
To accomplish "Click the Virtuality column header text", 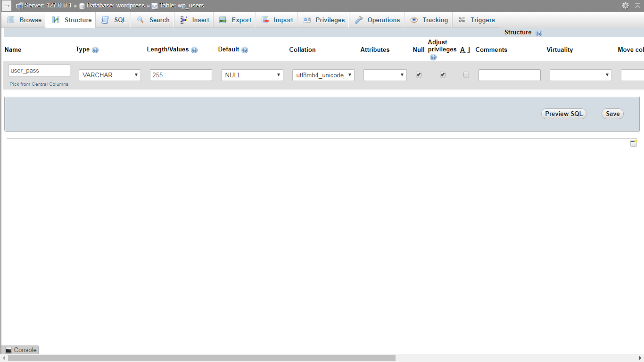I will coord(560,50).
